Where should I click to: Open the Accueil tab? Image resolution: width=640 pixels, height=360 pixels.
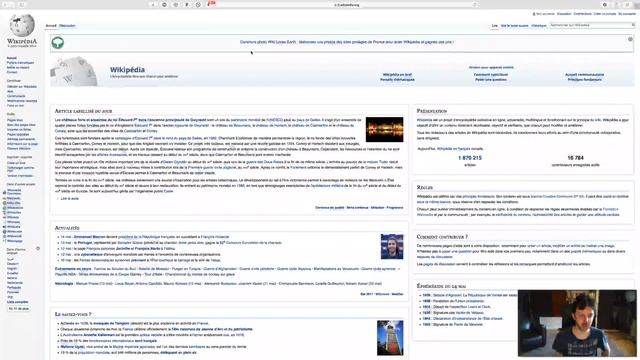[x=51, y=26]
